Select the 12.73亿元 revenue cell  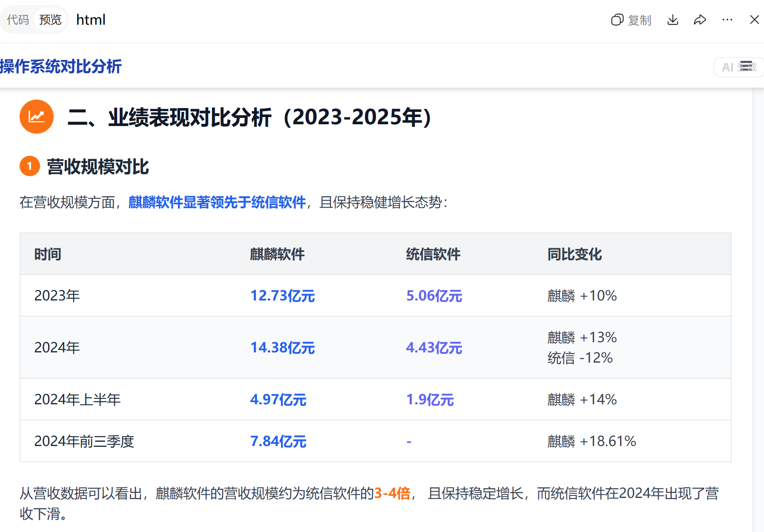(282, 295)
